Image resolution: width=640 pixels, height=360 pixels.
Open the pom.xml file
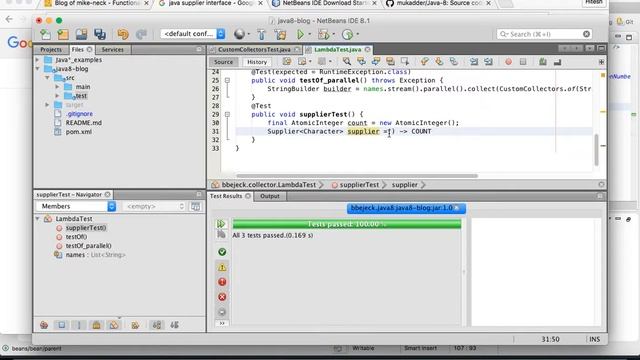point(78,132)
